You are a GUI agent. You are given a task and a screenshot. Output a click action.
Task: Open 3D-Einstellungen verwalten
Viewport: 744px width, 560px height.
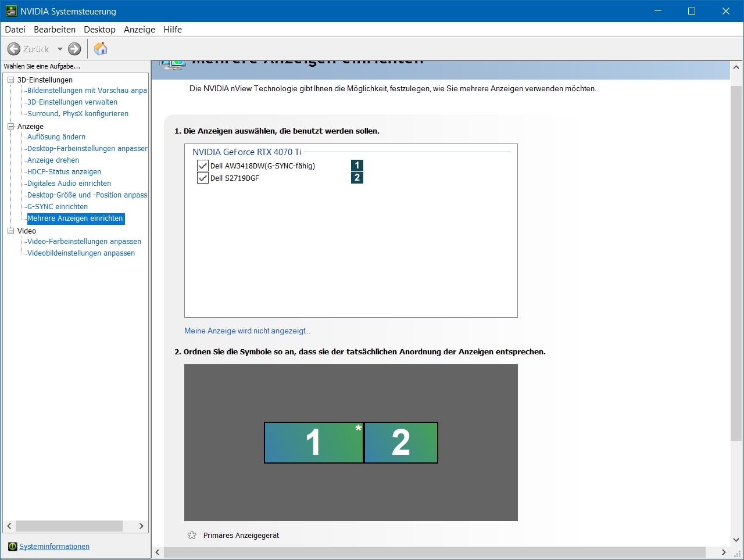72,102
